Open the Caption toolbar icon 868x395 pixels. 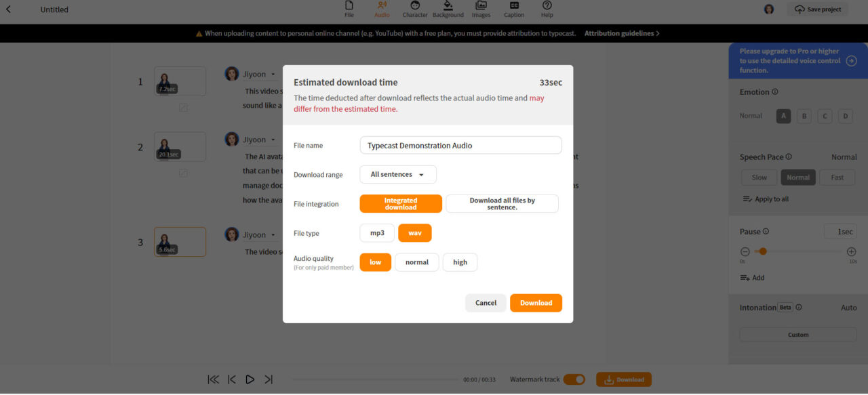click(514, 9)
